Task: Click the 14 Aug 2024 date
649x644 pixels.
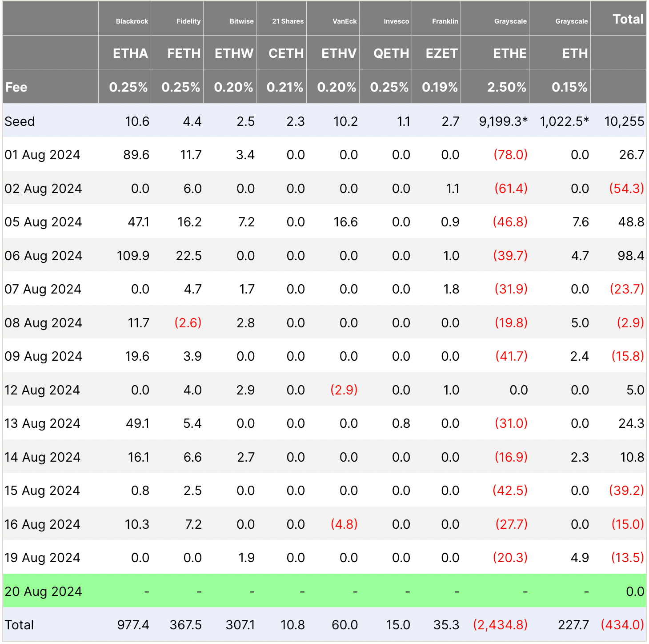Action: click(42, 457)
